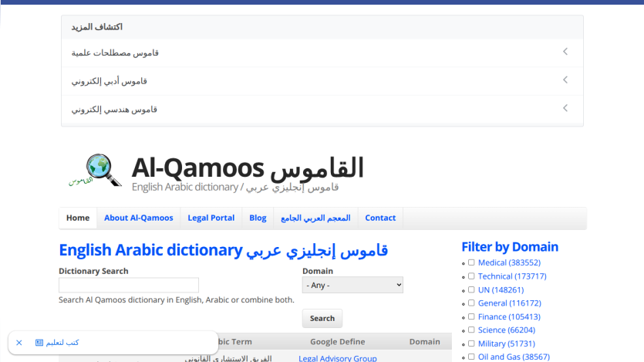
Task: Check the Military domain filter checkbox
Action: pos(471,343)
